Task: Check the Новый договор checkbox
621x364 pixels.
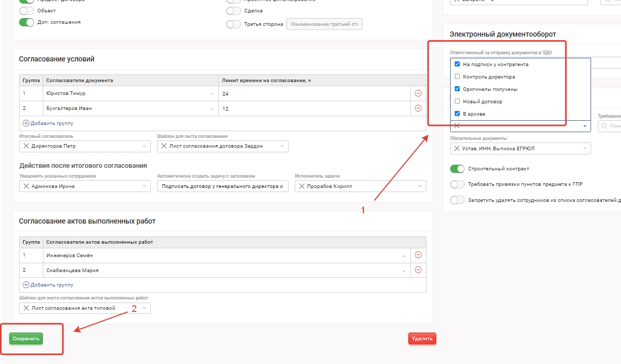Action: tap(457, 102)
